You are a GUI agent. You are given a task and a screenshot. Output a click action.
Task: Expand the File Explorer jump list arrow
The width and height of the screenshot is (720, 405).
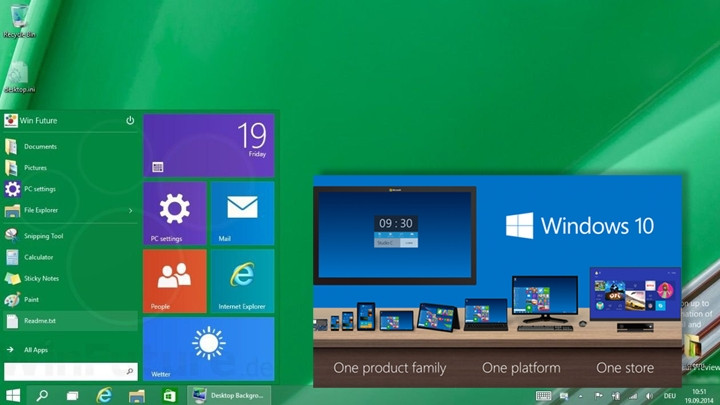(x=130, y=210)
